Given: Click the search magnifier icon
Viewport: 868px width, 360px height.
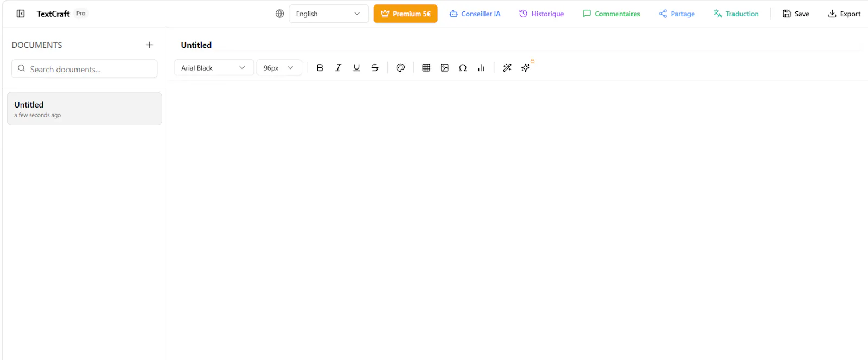Looking at the screenshot, I should point(22,68).
